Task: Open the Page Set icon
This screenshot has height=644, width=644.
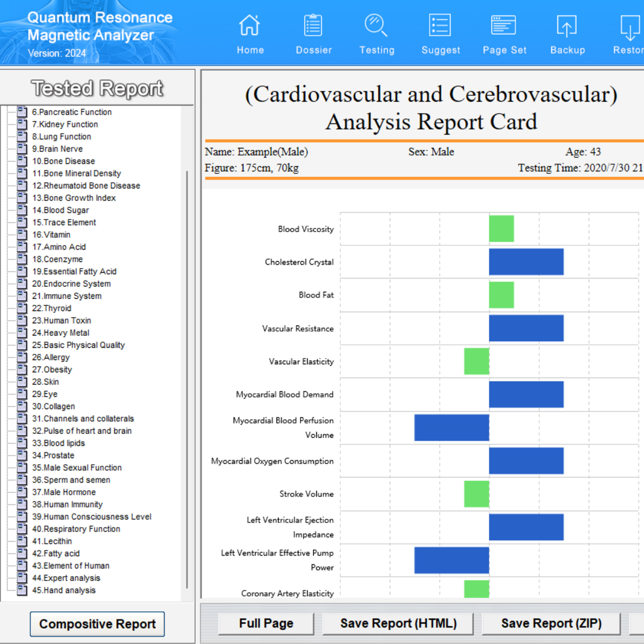Action: click(x=504, y=25)
